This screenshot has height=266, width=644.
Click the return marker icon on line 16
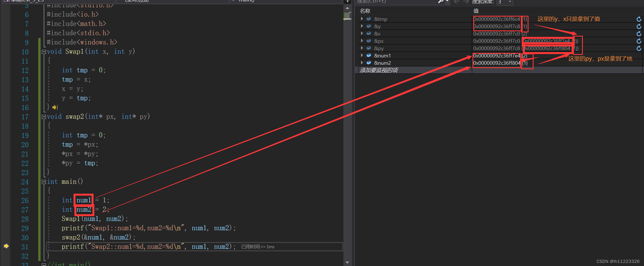tap(55, 107)
